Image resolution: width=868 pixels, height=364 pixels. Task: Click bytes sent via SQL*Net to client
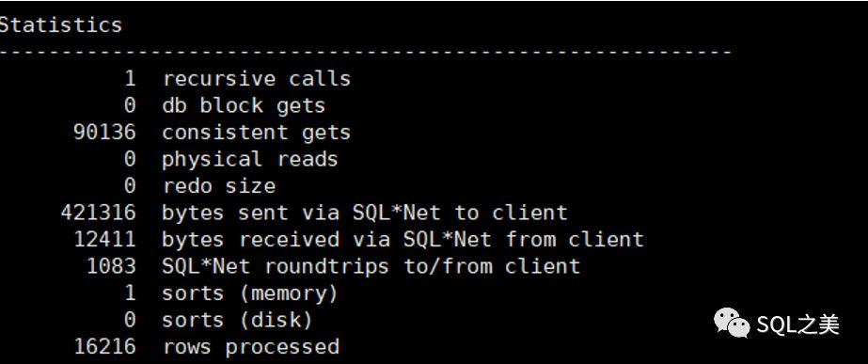(365, 213)
